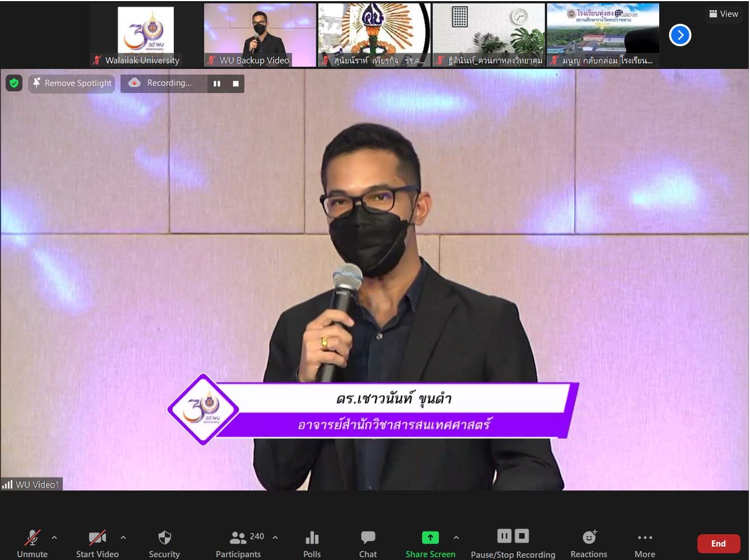
Task: Stop recording using the top square button
Action: (x=235, y=84)
